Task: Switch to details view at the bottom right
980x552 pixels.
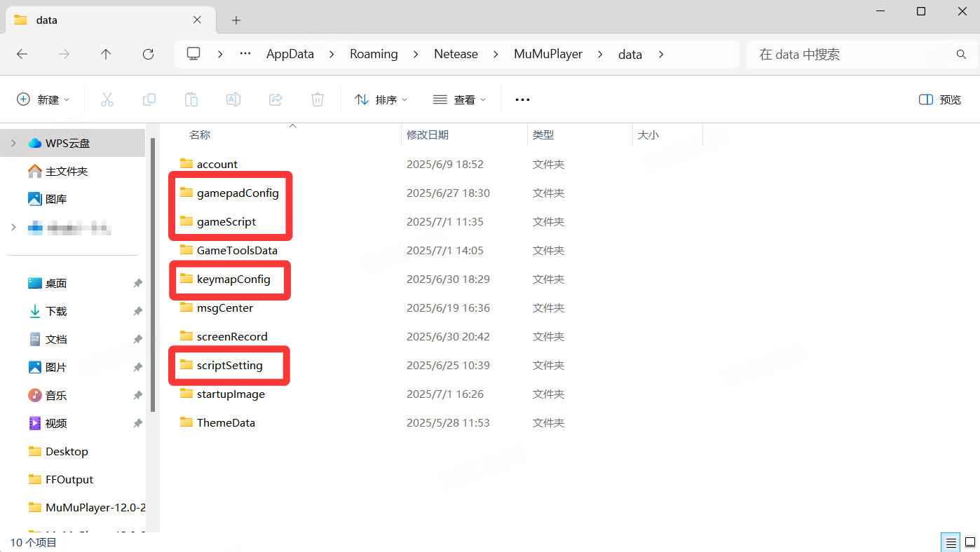Action: [951, 541]
